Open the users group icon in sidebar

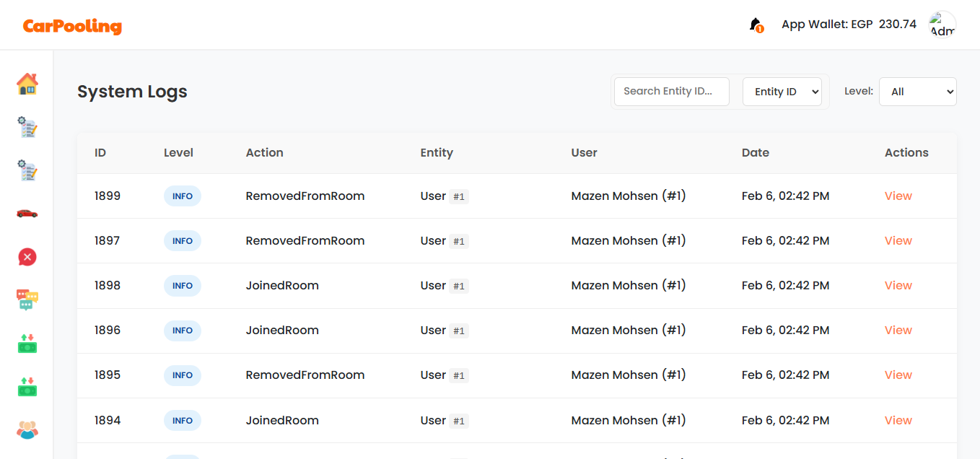click(27, 430)
